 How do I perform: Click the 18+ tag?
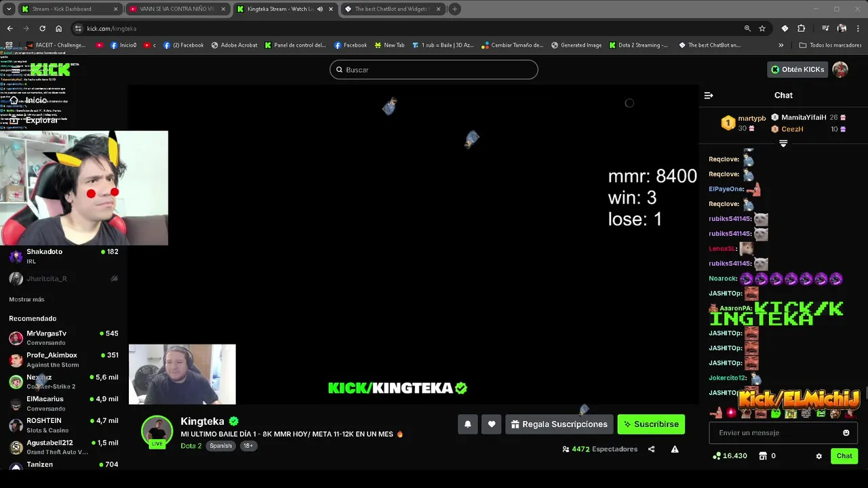click(x=248, y=446)
